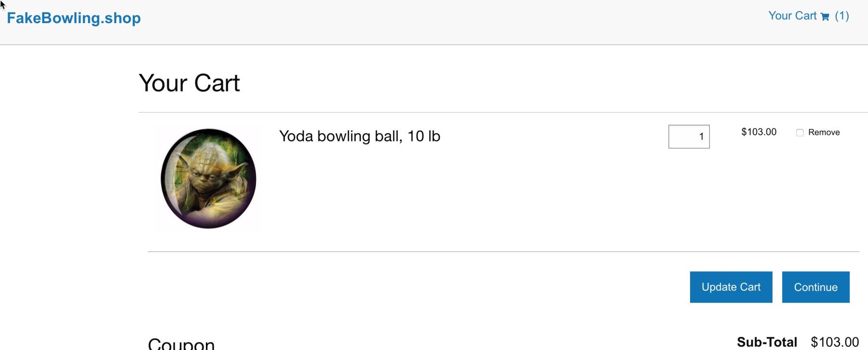Click the Coupon section heading
This screenshot has height=350, width=868.
(x=181, y=344)
